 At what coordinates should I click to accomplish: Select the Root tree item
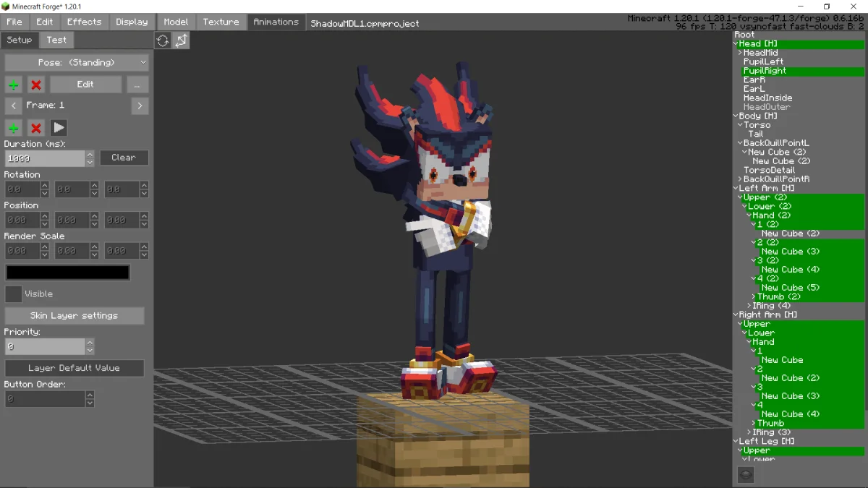[744, 35]
